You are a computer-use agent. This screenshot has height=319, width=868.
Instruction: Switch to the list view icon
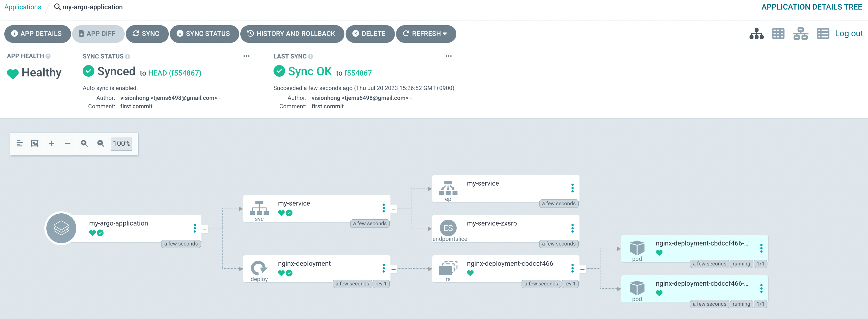coord(823,34)
